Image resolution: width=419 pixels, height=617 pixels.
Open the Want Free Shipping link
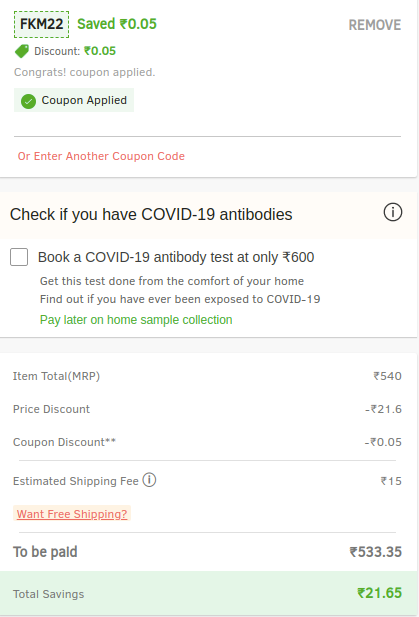click(x=72, y=514)
